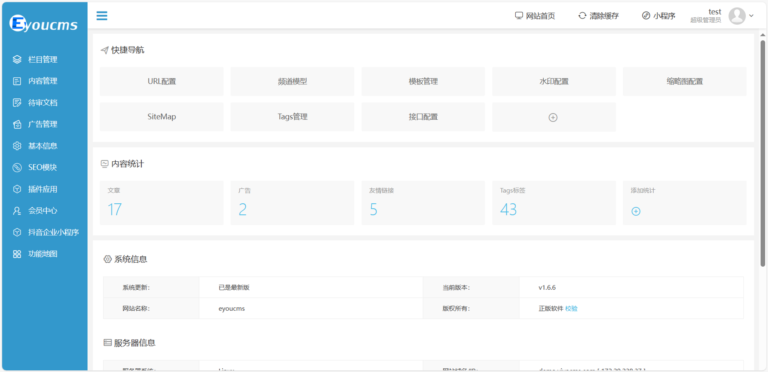
Task: Click the plus icon under 添加统计
Action: [636, 211]
